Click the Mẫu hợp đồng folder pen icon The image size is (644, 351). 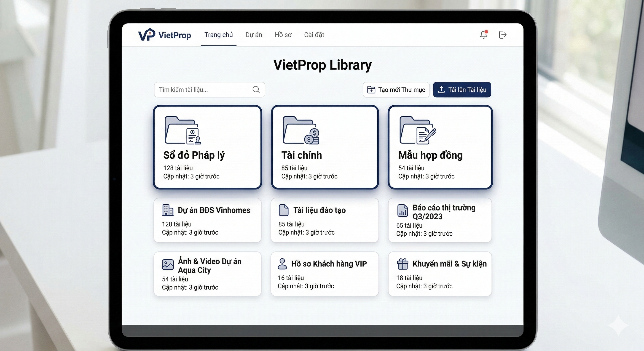418,130
